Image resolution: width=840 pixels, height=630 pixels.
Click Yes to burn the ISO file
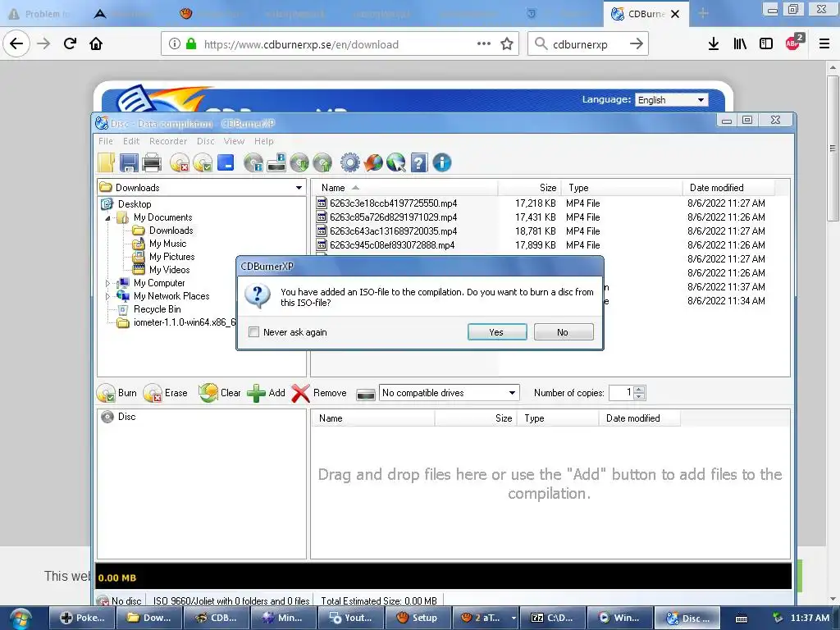(497, 332)
